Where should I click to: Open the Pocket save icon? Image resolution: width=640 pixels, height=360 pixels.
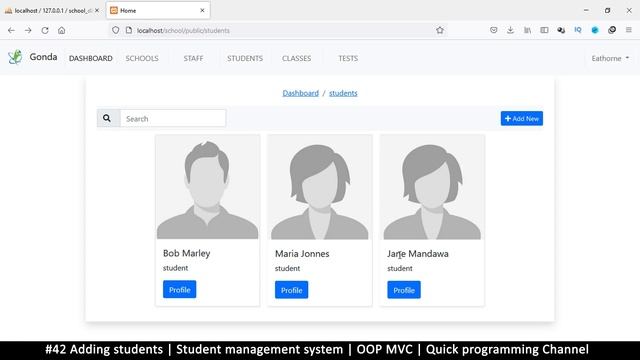(493, 30)
